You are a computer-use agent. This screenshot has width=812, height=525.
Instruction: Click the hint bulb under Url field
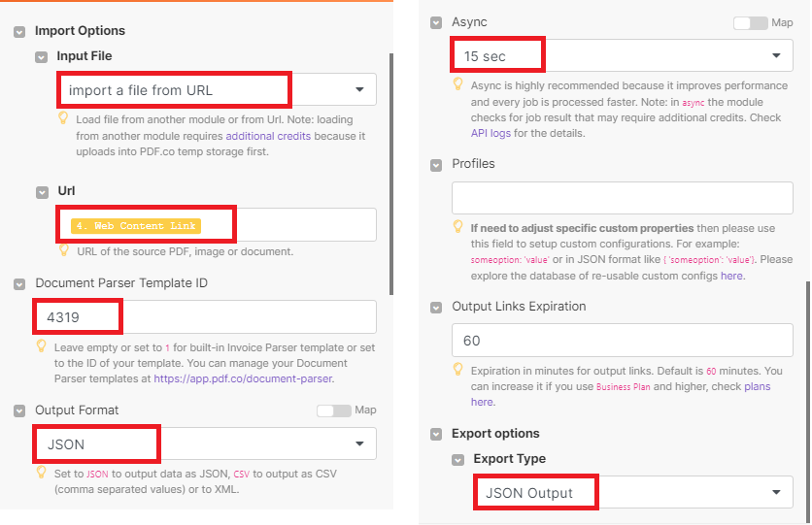tap(63, 250)
